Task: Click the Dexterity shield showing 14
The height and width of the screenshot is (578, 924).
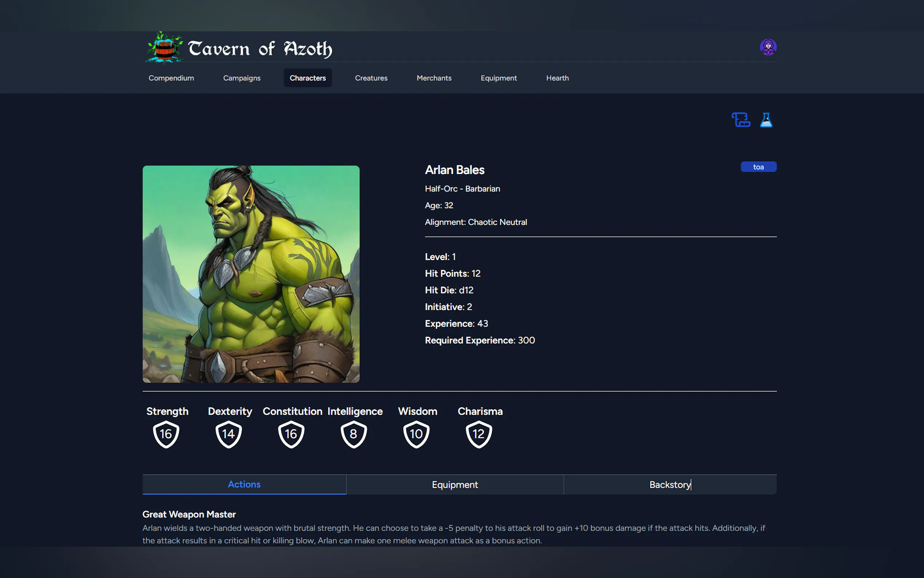Action: click(x=228, y=434)
